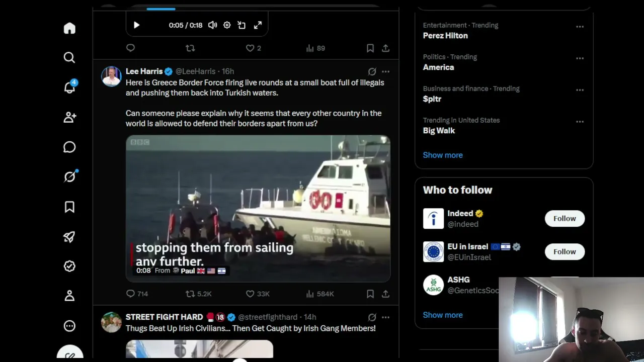This screenshot has height=362, width=644.
Task: Play the video in the top post
Action: coord(136,25)
